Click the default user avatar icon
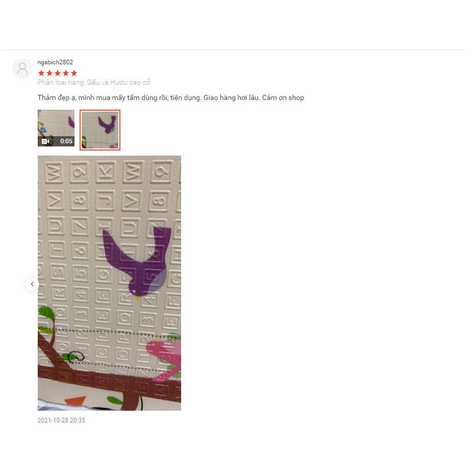Screen dimensions: 476x476 pos(22,68)
